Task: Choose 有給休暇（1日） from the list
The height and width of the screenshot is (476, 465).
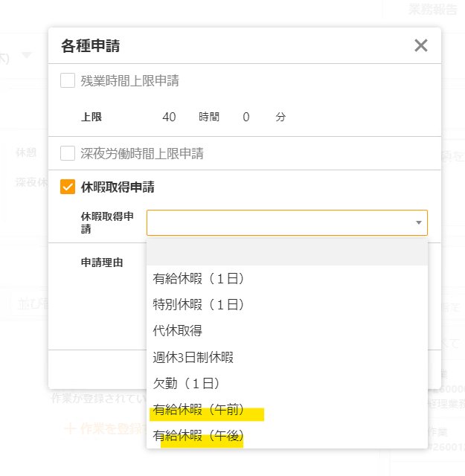Action: pyautogui.click(x=199, y=279)
